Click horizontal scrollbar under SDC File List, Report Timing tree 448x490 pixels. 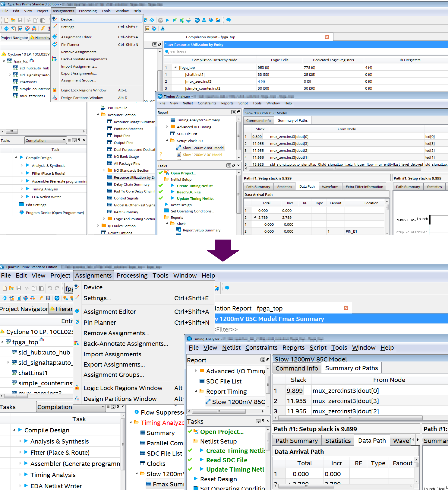coord(219,411)
